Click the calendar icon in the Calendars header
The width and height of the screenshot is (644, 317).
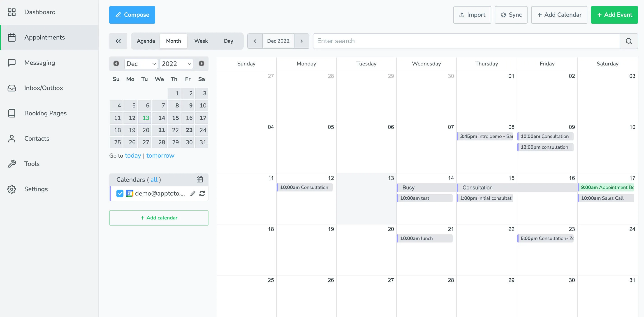coord(199,179)
